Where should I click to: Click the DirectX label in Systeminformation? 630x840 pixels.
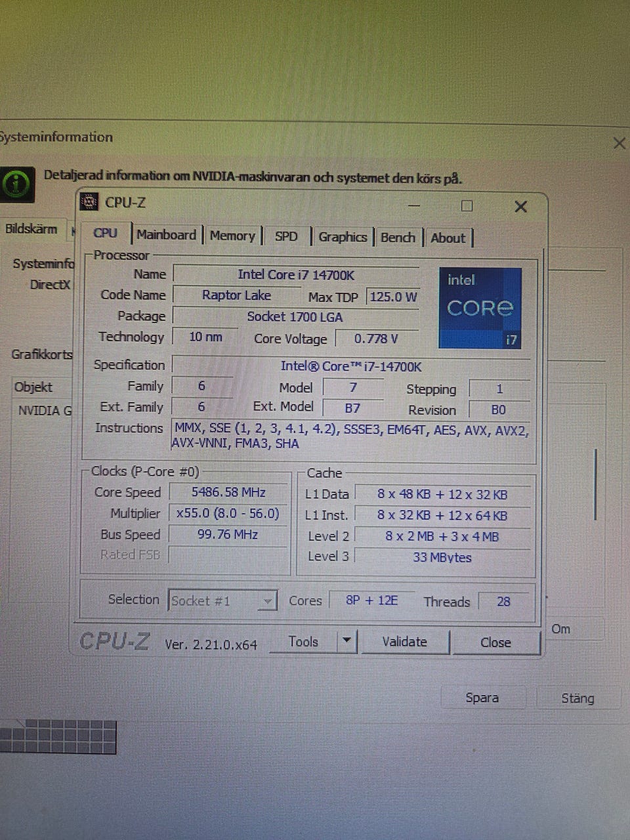tap(50, 285)
